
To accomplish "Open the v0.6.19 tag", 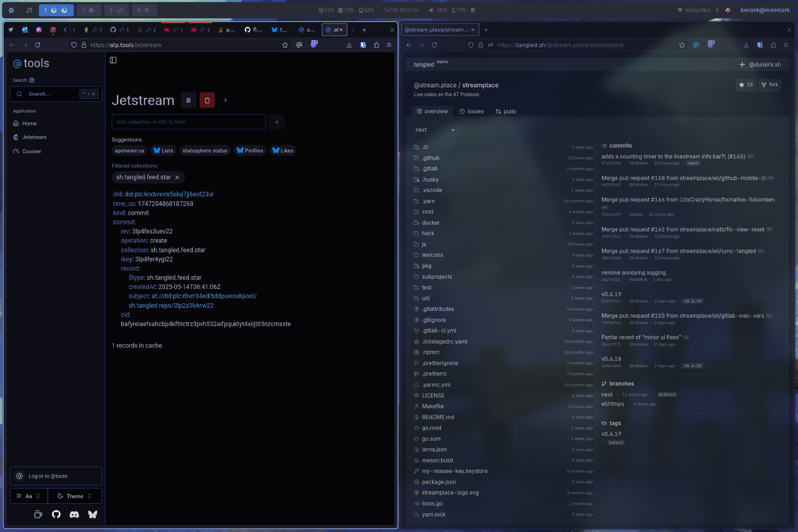I will (611, 434).
